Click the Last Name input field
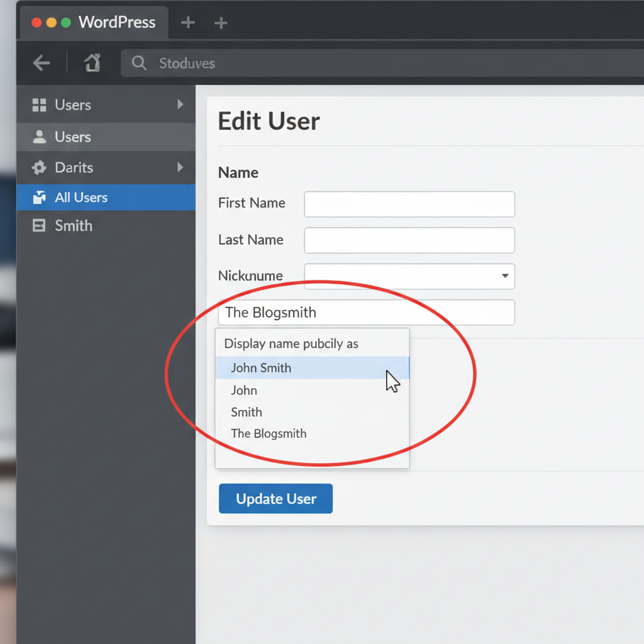Image resolution: width=644 pixels, height=644 pixels. click(409, 240)
